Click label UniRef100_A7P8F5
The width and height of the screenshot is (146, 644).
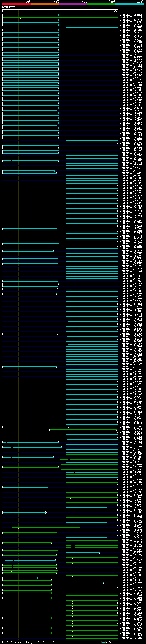tap(131, 552)
